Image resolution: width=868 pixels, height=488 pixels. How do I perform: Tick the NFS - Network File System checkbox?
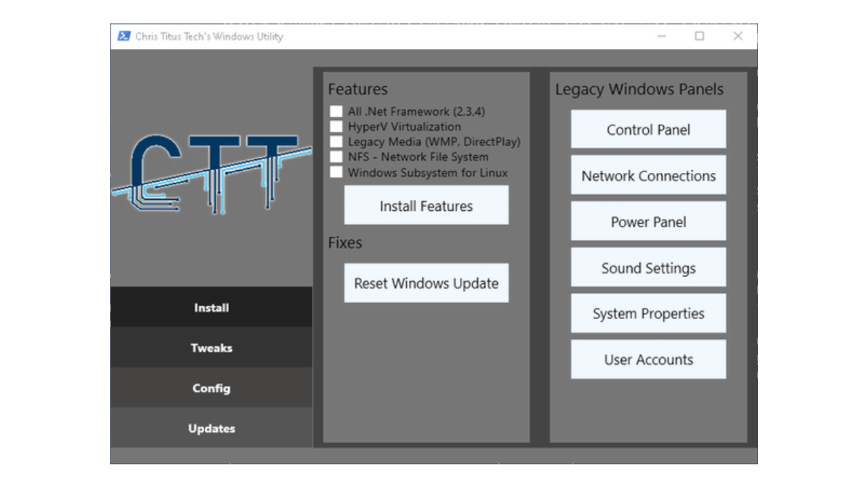point(336,157)
